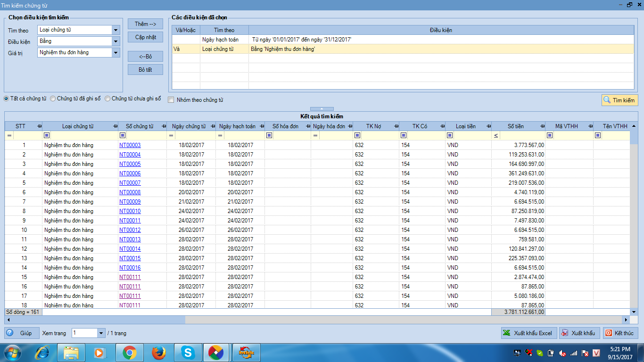Click the Bỏ tất button
Viewport: 644px width, 362px height.
pos(145,70)
